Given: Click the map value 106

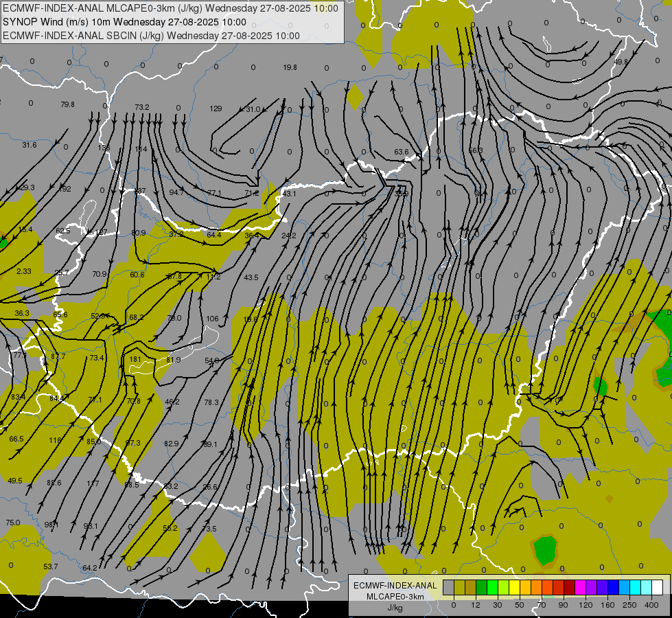Looking at the screenshot, I should click(212, 319).
